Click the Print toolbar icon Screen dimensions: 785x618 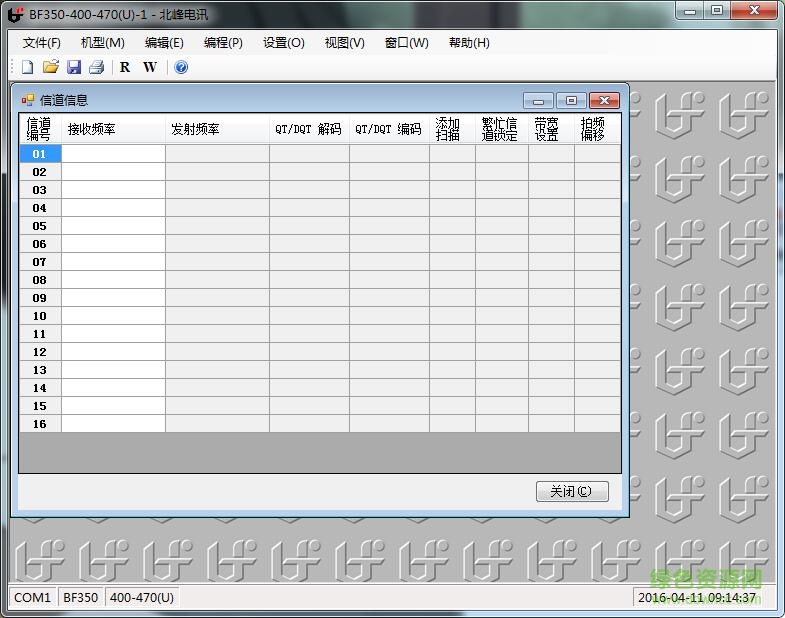97,67
